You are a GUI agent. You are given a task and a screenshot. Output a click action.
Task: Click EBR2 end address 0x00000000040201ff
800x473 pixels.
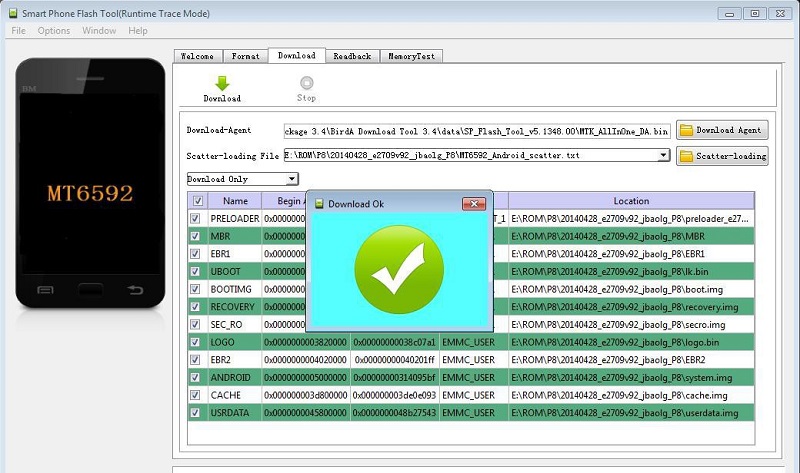click(x=395, y=360)
